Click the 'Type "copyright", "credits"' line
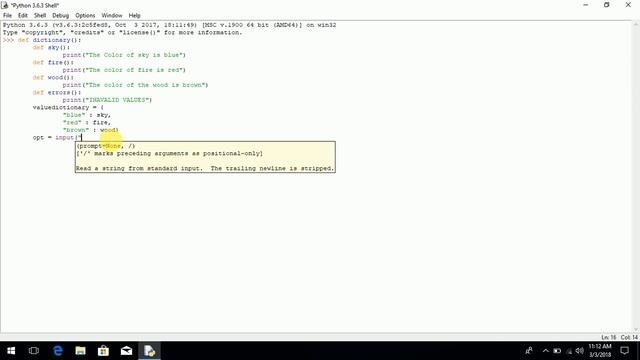This screenshot has width=640, height=360. [x=122, y=32]
